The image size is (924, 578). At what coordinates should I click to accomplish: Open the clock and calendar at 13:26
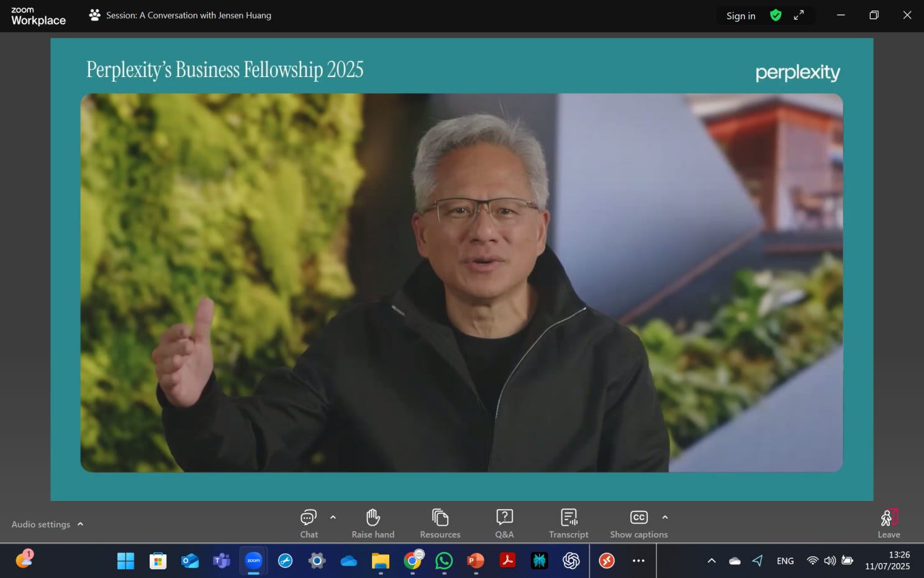point(887,561)
